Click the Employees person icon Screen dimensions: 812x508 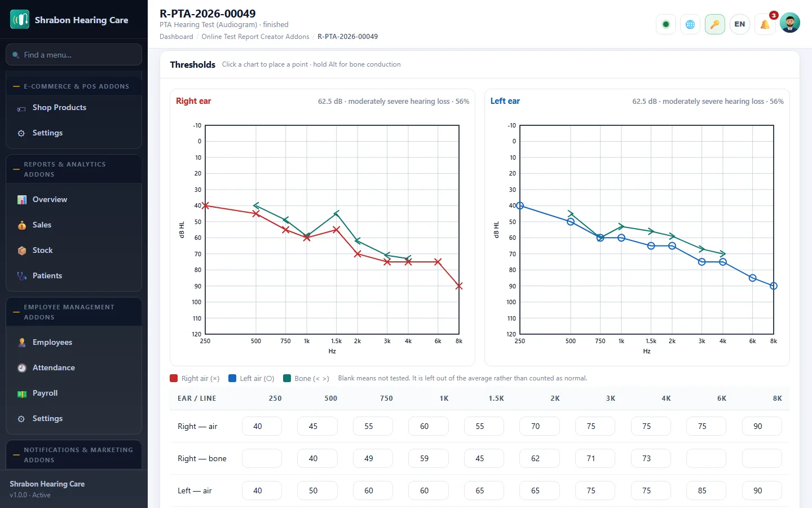[x=22, y=343]
